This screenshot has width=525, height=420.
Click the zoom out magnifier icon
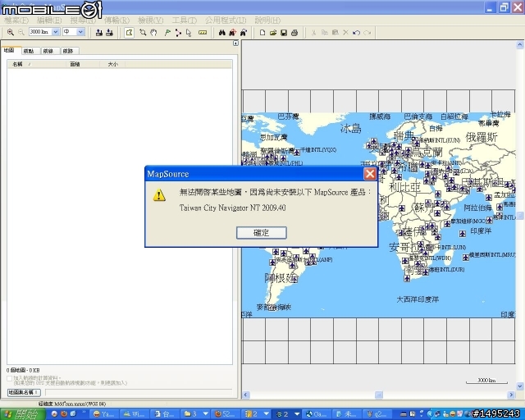tap(21, 32)
